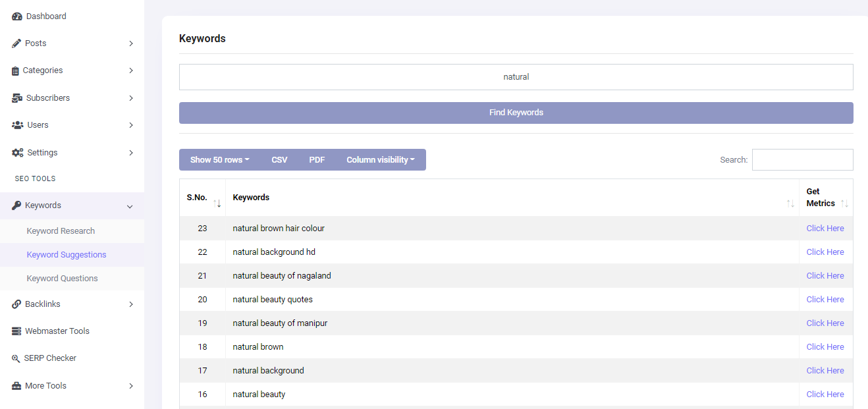
Task: Sort by Get Metrics column arrows
Action: tap(845, 204)
